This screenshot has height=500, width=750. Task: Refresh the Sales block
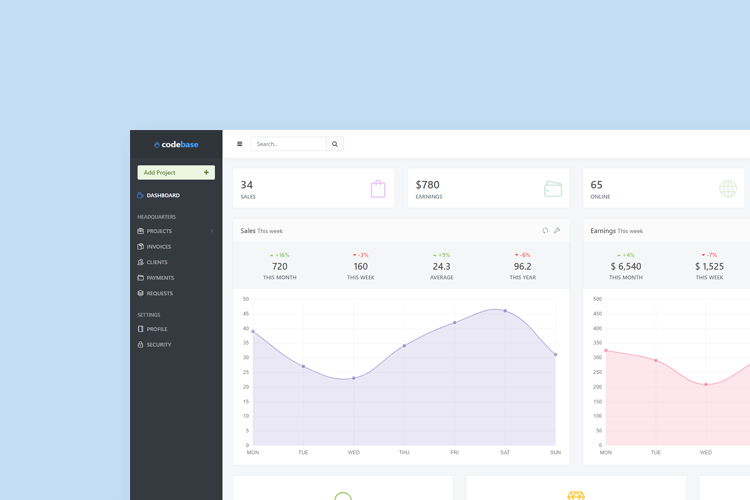545,231
